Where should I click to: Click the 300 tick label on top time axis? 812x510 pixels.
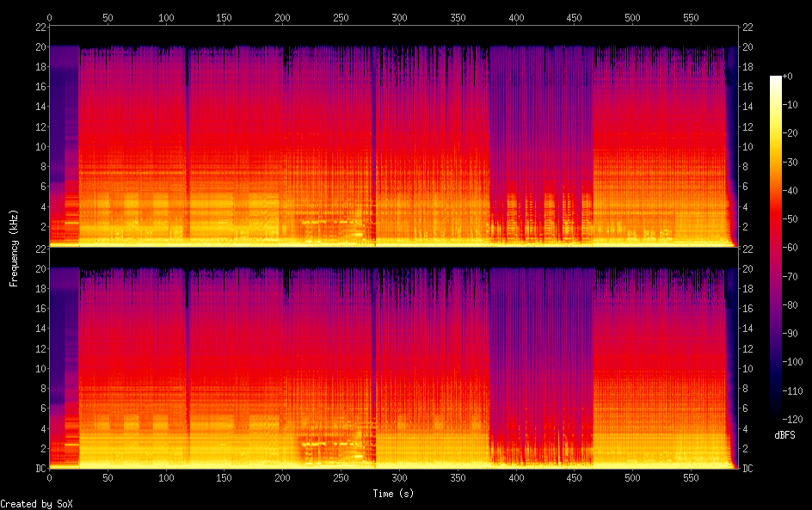pyautogui.click(x=399, y=17)
